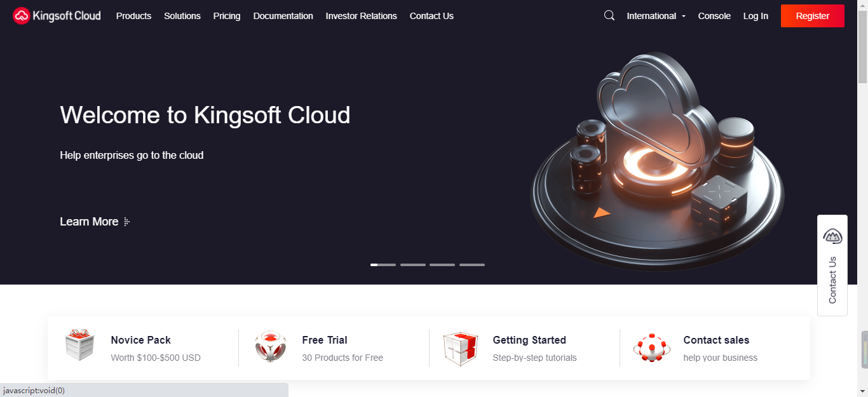Open the Solutions menu
Screen dimensions: 868x397
click(x=182, y=16)
